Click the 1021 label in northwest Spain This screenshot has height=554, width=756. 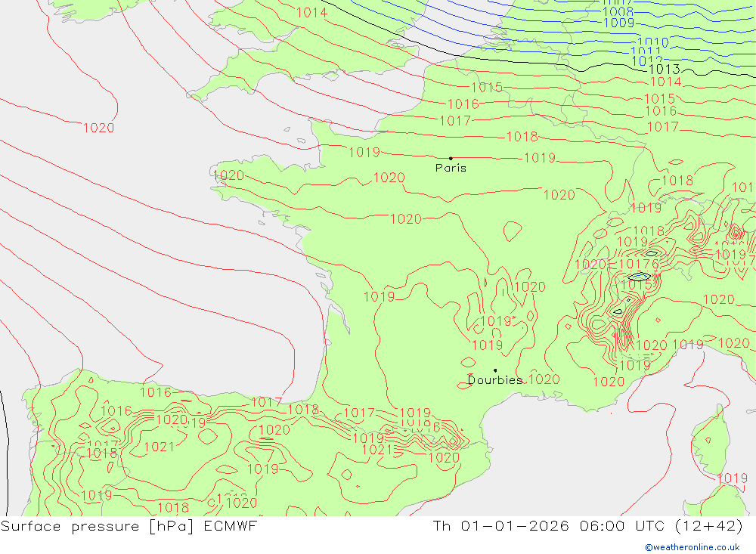point(159,447)
